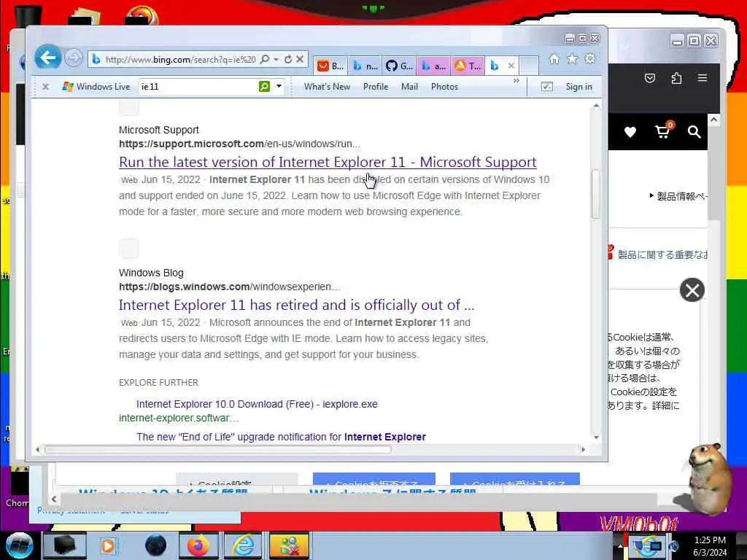
Task: Open Internet Explorer from the taskbar
Action: click(243, 545)
